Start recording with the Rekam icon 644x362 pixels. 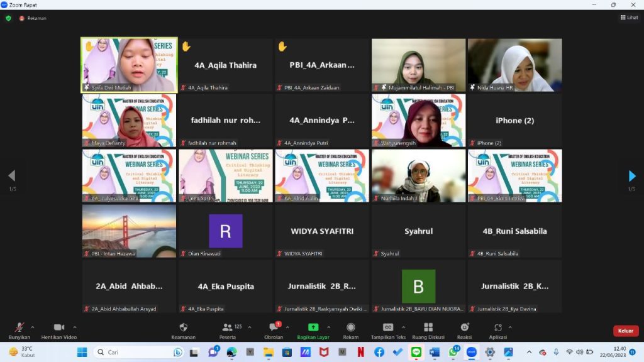pos(351,327)
